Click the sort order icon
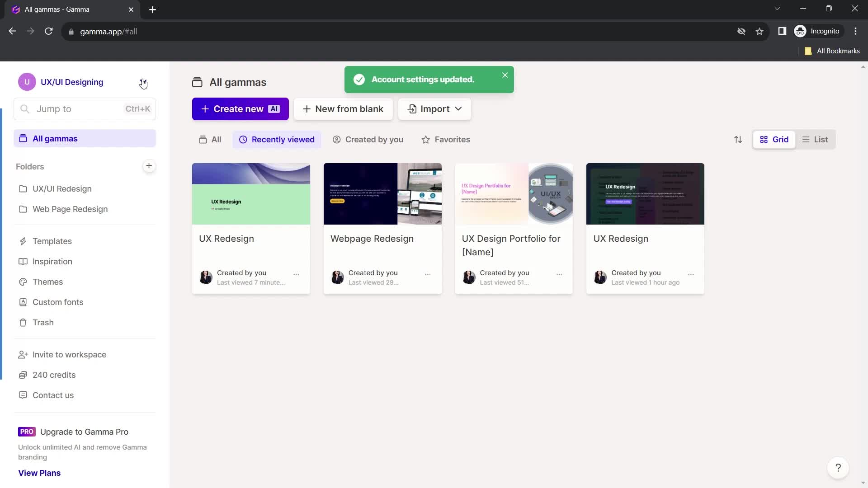Screen dimensions: 868x488 (738, 140)
